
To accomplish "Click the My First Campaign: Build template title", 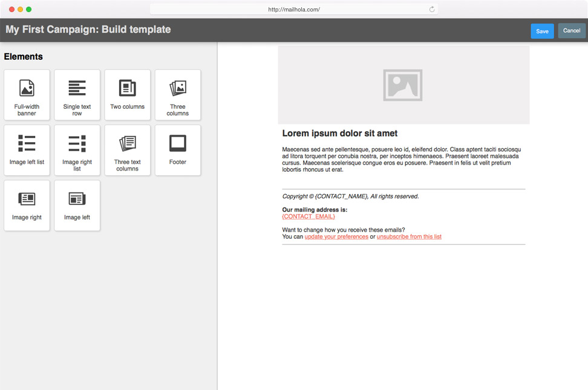I will pos(88,30).
